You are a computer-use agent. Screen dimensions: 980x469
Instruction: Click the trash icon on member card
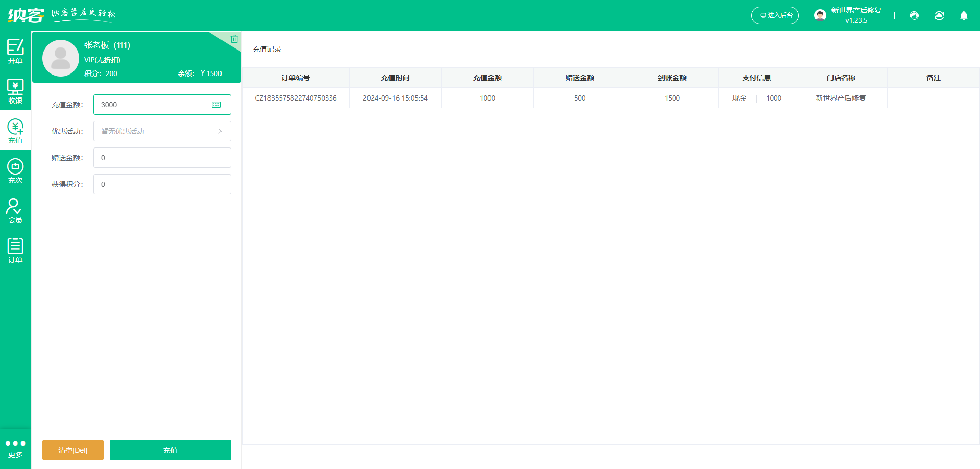[234, 39]
